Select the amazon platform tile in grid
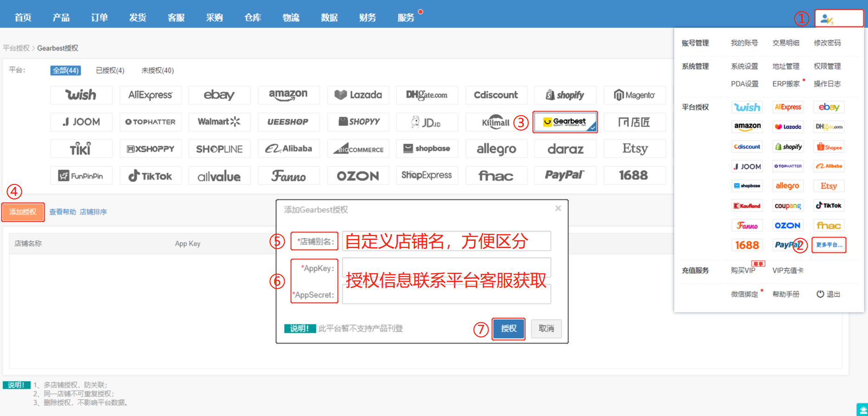 (x=288, y=95)
